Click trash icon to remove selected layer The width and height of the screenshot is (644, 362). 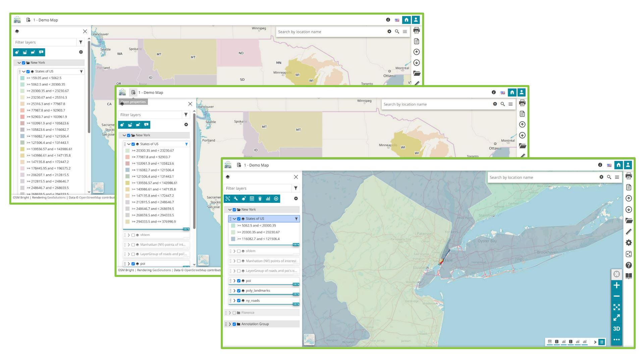click(x=260, y=199)
